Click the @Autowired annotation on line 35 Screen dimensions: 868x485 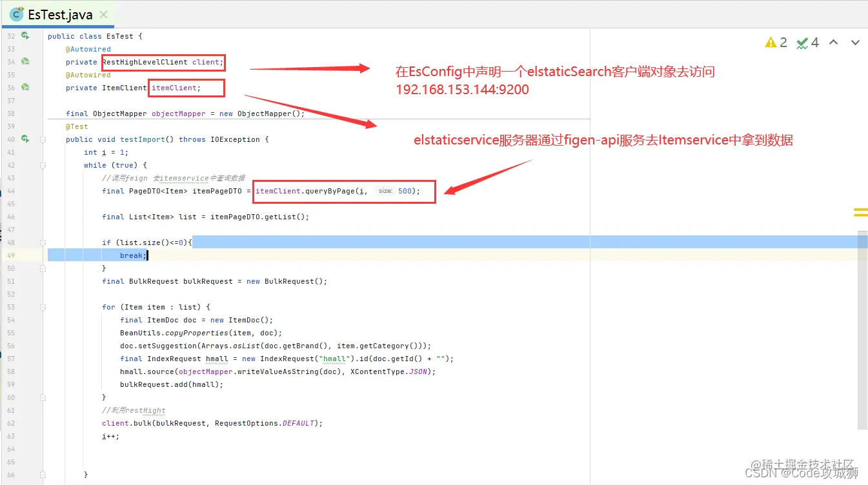tap(88, 75)
